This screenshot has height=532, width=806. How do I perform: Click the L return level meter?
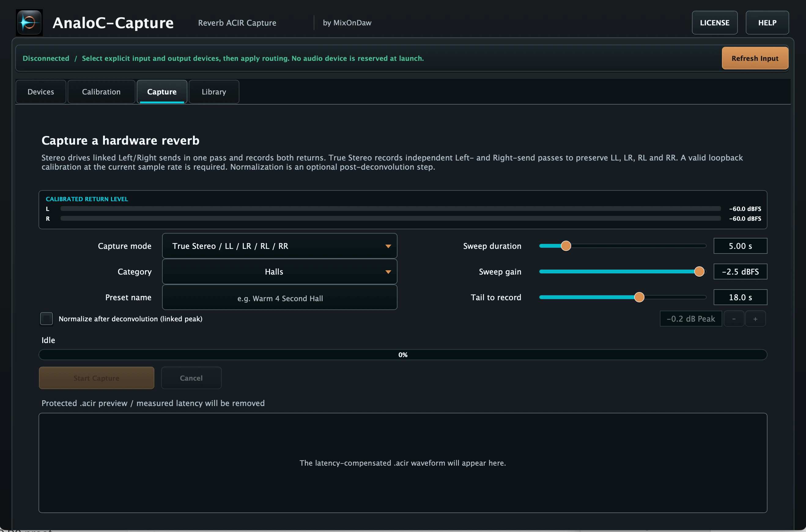point(390,209)
